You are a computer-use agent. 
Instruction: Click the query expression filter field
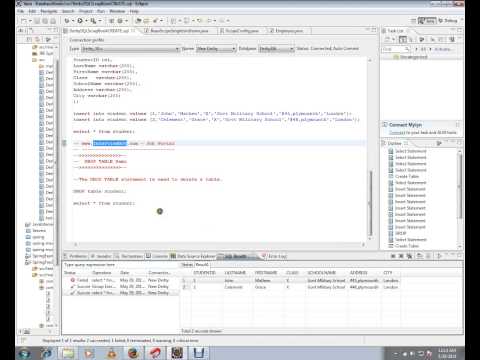coord(121,265)
